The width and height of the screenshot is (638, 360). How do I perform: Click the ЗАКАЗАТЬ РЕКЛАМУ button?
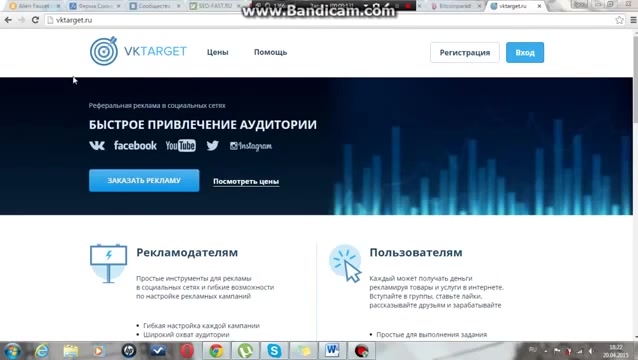click(x=144, y=180)
